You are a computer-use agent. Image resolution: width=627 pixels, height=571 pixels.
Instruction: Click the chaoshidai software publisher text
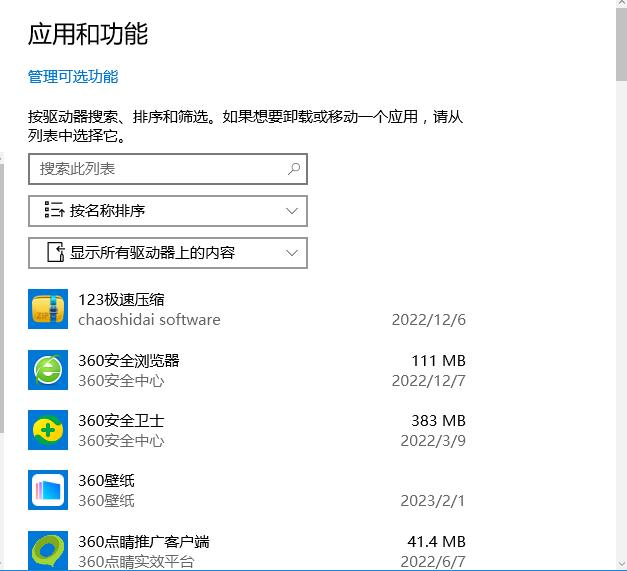149,320
